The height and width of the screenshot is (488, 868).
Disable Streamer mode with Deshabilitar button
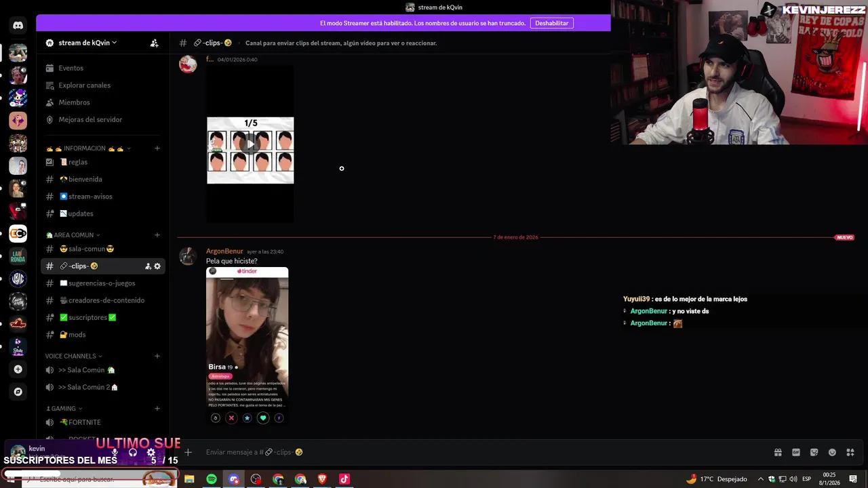coord(551,23)
